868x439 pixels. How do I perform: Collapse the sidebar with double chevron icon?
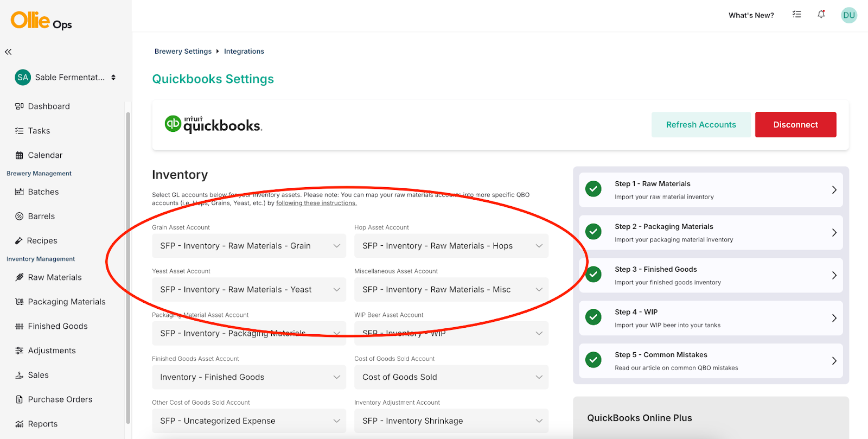[x=8, y=52]
